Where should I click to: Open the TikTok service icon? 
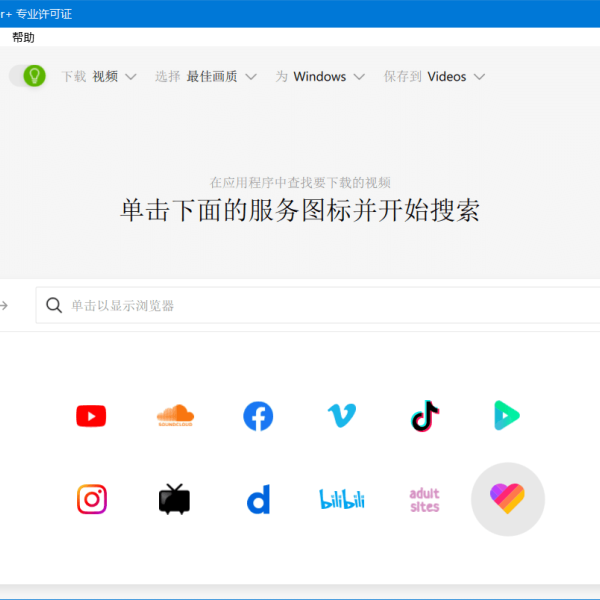425,416
